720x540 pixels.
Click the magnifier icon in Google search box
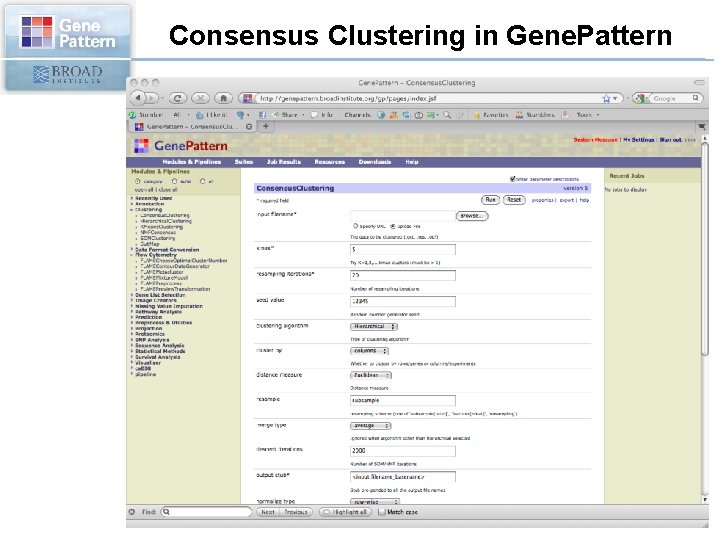696,98
